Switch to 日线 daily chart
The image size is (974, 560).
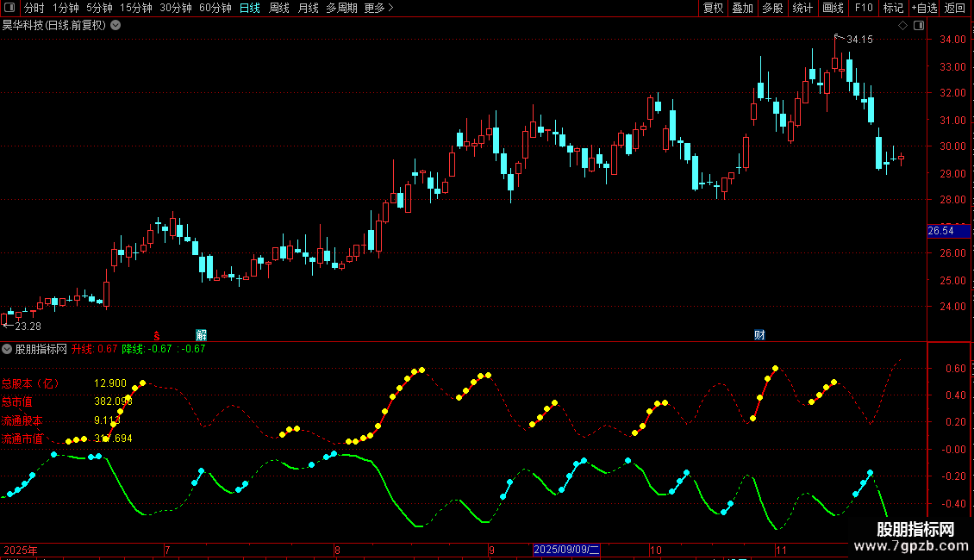tap(250, 8)
